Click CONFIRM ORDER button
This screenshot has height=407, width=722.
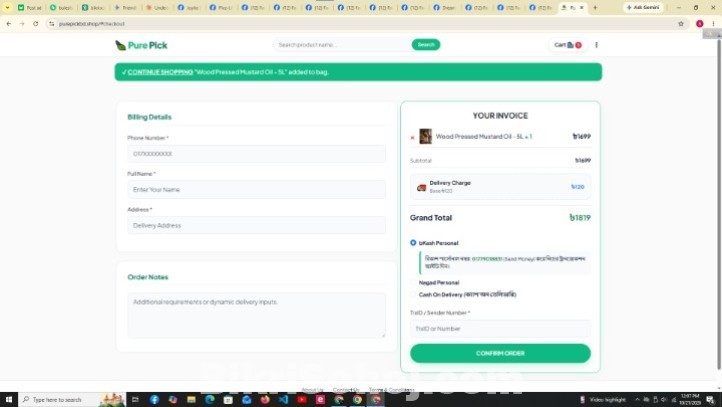(500, 353)
